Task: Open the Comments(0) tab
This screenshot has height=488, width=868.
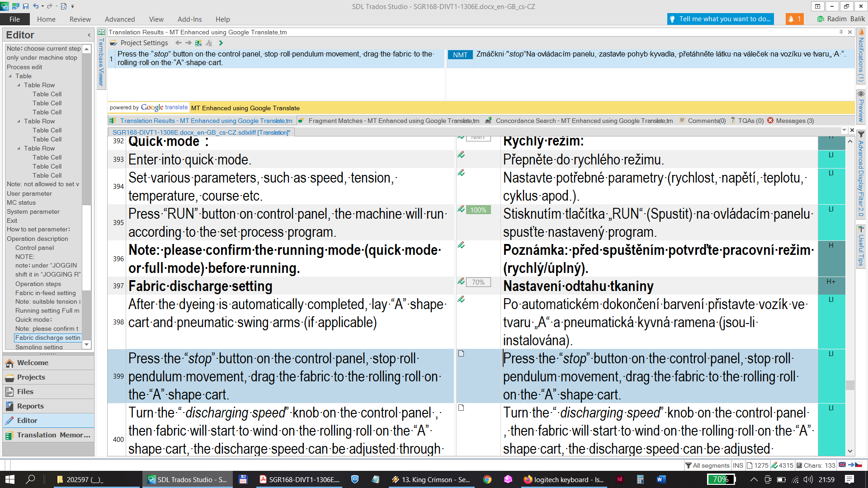Action: (x=702, y=121)
